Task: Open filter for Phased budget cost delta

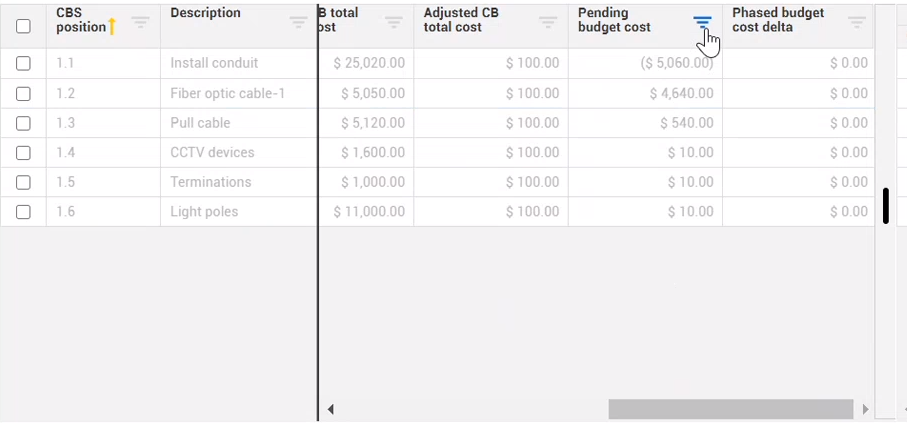Action: pyautogui.click(x=857, y=22)
